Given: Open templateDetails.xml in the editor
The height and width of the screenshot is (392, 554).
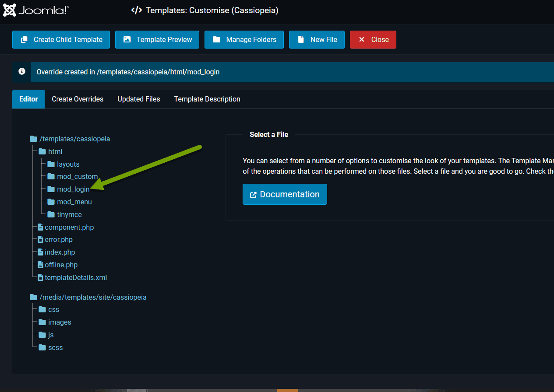Looking at the screenshot, I should point(75,278).
